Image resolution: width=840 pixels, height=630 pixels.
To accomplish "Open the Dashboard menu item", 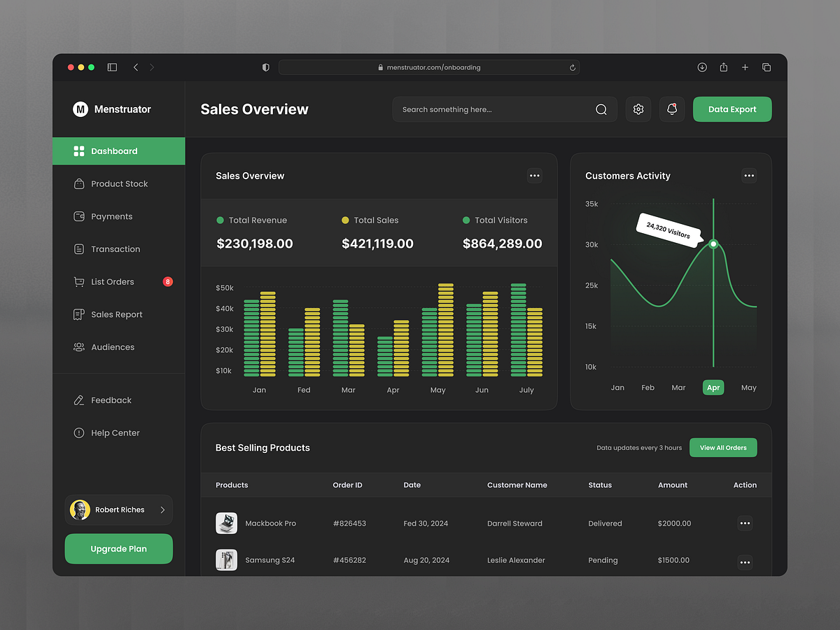I will pyautogui.click(x=119, y=151).
